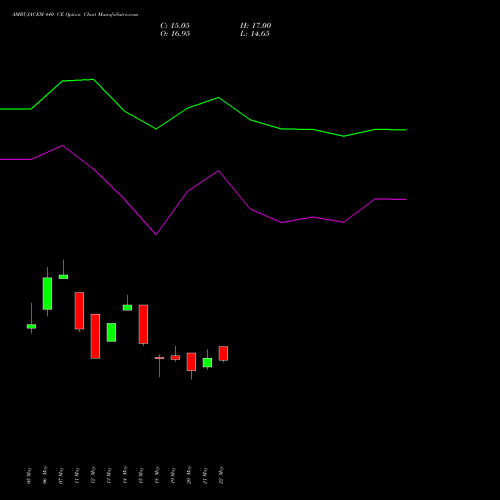Click the 06 May date label
The width and height of the screenshot is (500, 500).
coord(45,475)
